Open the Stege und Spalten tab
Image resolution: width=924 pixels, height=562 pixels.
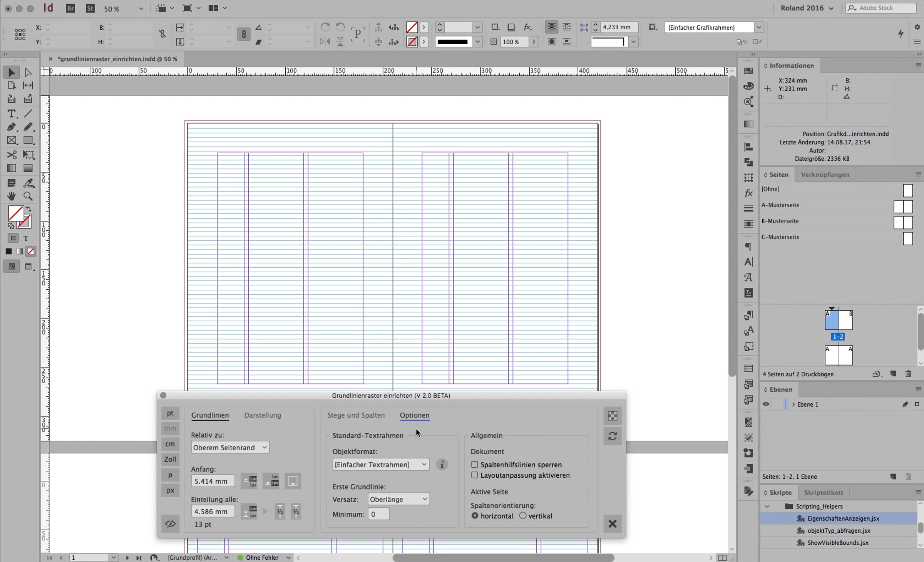tap(356, 415)
